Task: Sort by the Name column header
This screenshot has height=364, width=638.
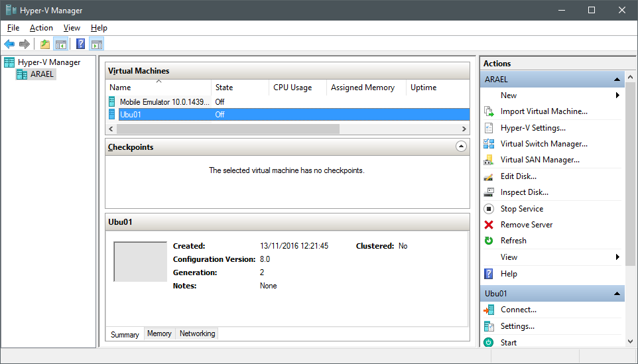Action: tap(159, 88)
